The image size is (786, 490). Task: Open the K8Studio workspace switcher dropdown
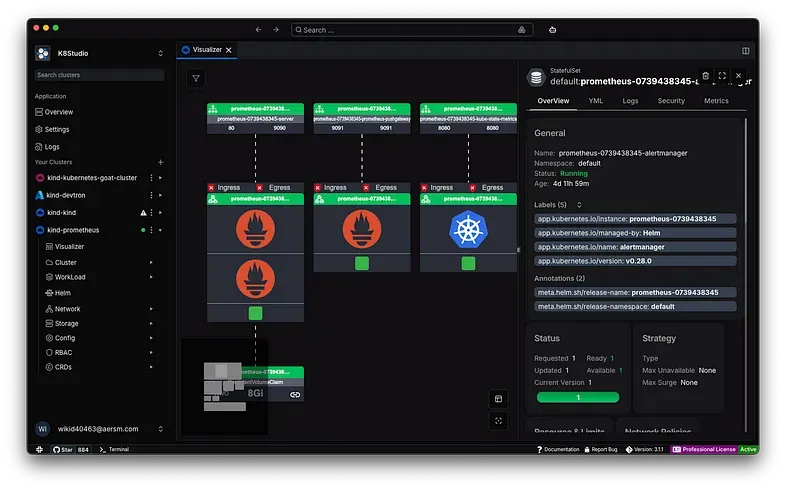161,53
